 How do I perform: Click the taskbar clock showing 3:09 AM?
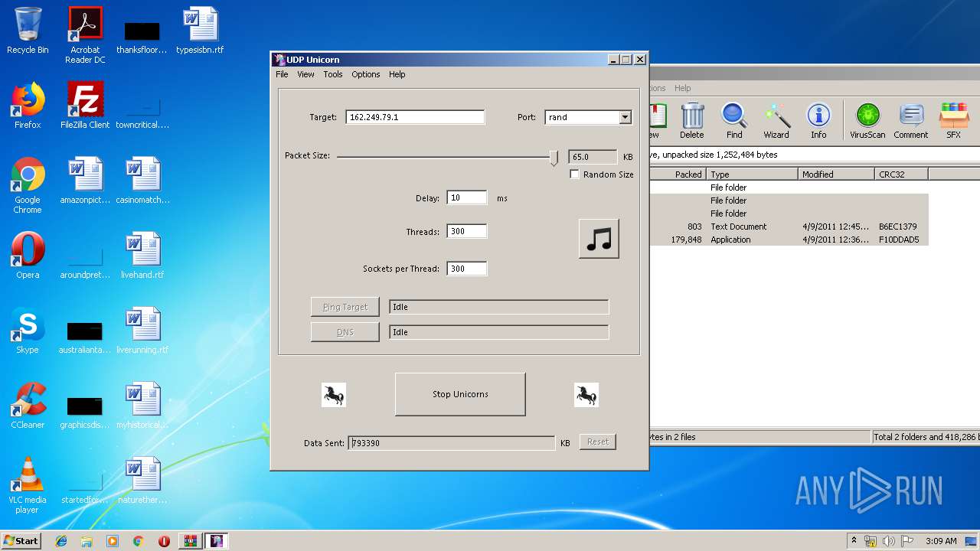941,541
